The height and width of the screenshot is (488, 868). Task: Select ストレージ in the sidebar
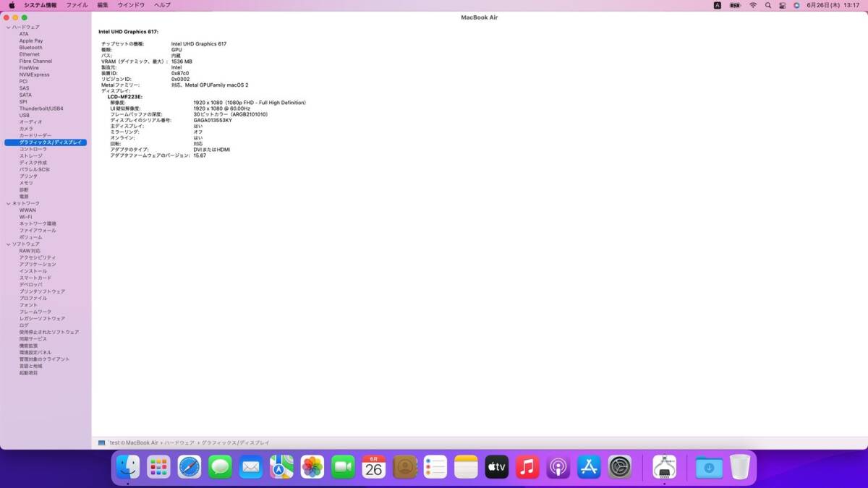(x=31, y=156)
